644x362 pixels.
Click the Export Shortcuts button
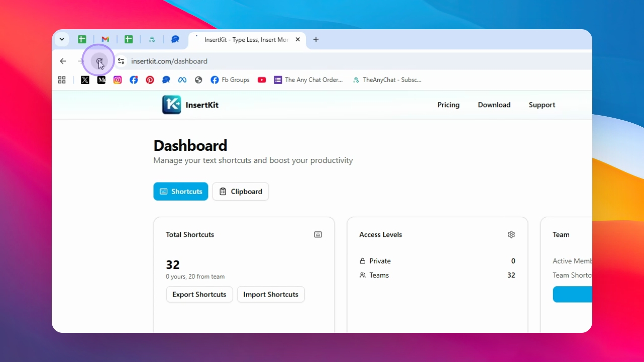tap(199, 295)
